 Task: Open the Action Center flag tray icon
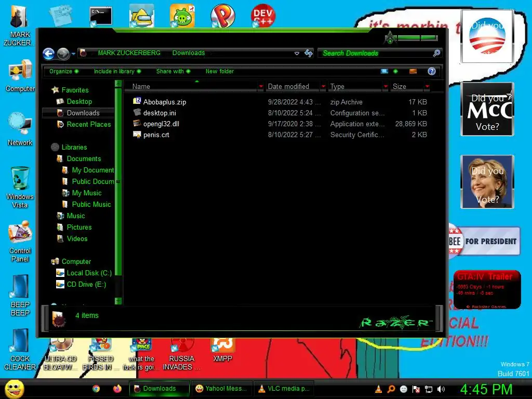[x=416, y=389]
